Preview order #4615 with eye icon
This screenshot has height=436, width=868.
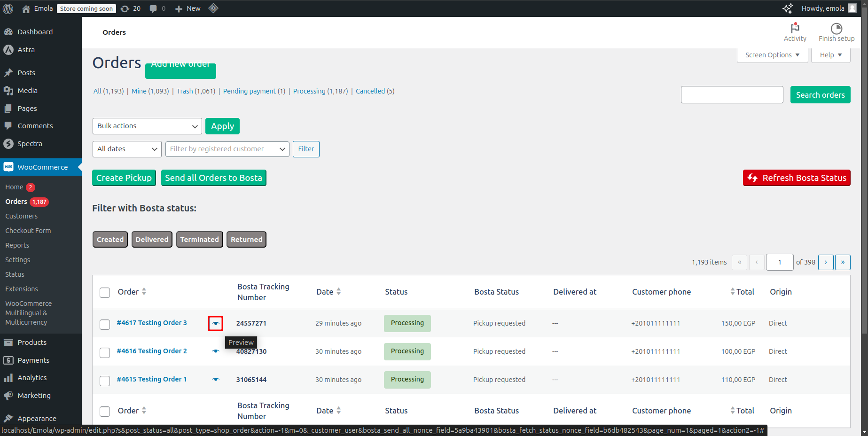pyautogui.click(x=216, y=380)
